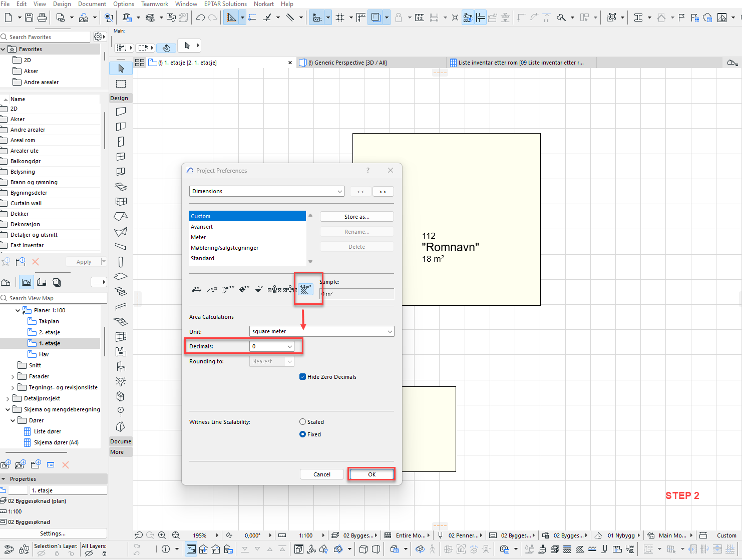
Task: Open the Decimals dropdown
Action: pyautogui.click(x=272, y=346)
